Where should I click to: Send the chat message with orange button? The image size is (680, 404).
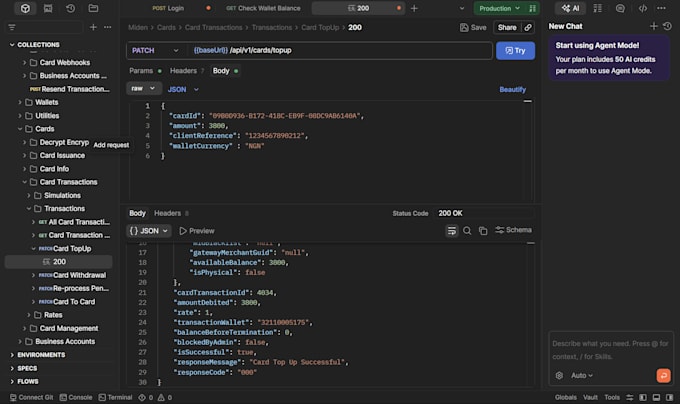click(663, 375)
